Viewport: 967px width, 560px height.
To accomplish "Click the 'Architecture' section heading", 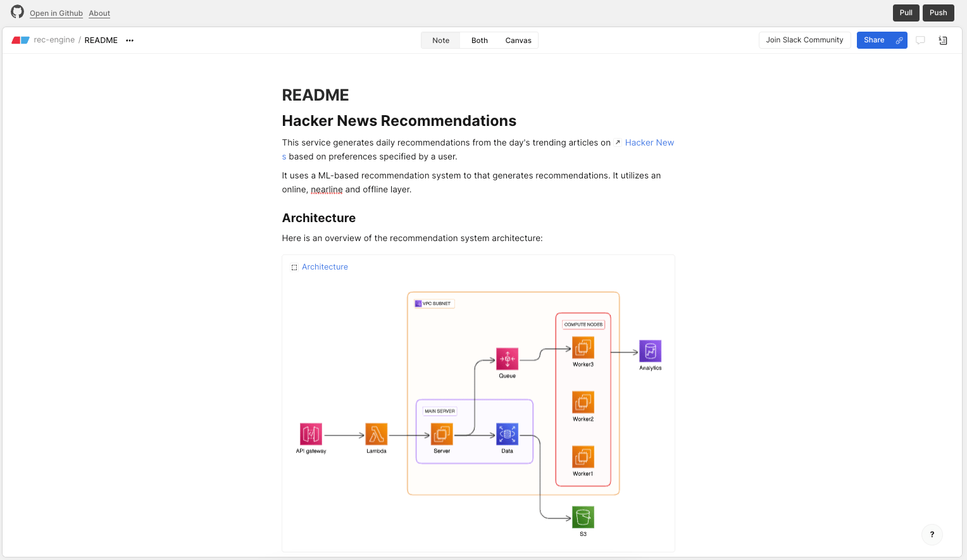I will click(x=319, y=218).
